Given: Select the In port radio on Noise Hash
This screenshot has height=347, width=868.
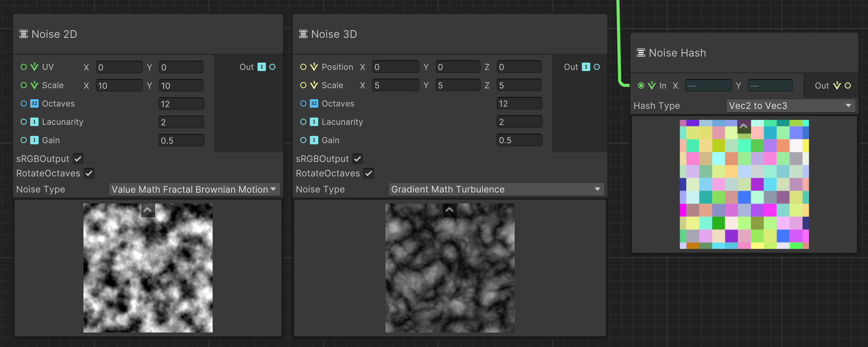Looking at the screenshot, I should coord(641,86).
